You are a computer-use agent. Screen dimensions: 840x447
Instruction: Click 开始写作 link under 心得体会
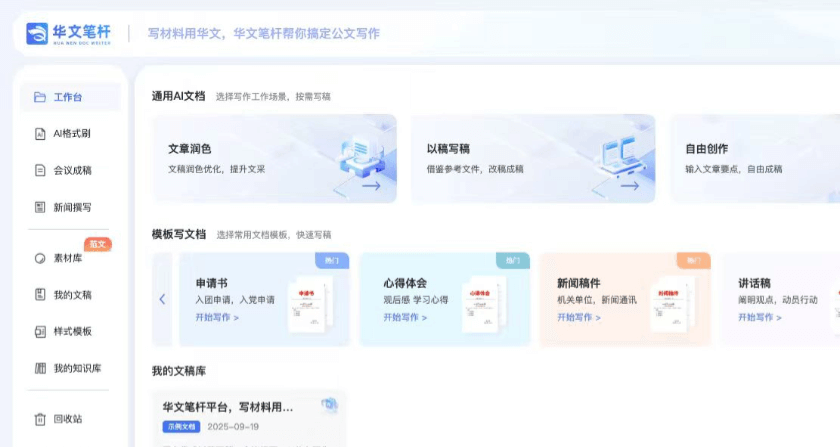(x=405, y=317)
